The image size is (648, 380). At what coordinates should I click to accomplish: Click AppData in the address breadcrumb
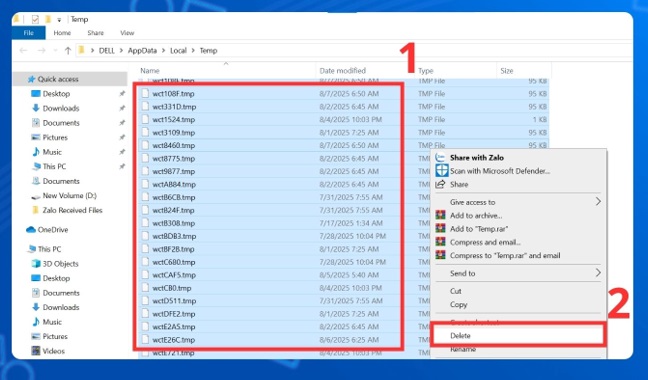142,50
